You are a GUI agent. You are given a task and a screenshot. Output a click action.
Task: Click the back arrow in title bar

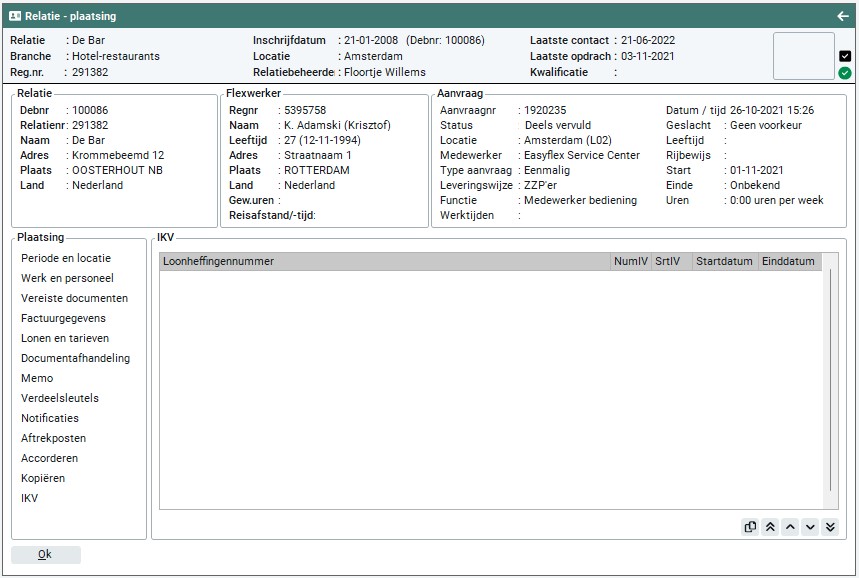click(842, 16)
